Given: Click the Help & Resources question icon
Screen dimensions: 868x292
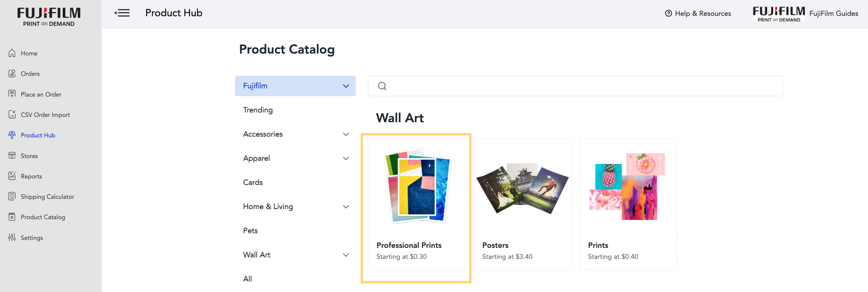Looking at the screenshot, I should point(668,13).
